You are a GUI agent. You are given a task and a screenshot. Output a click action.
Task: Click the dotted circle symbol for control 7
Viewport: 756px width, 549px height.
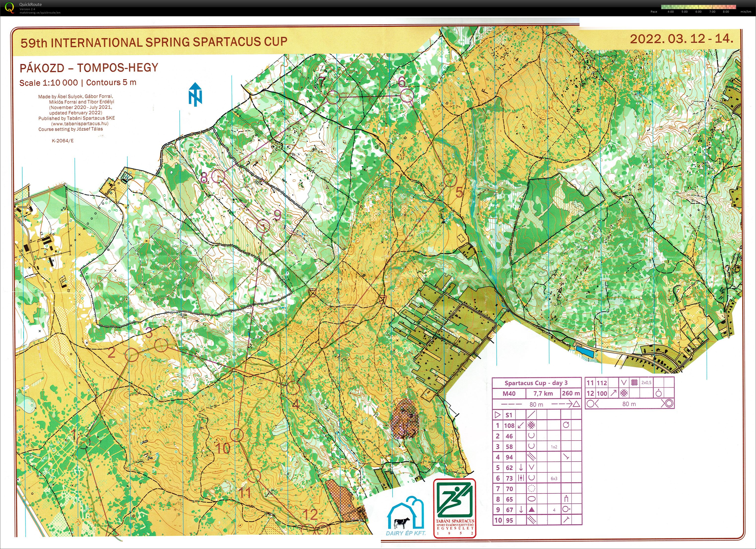pyautogui.click(x=532, y=489)
